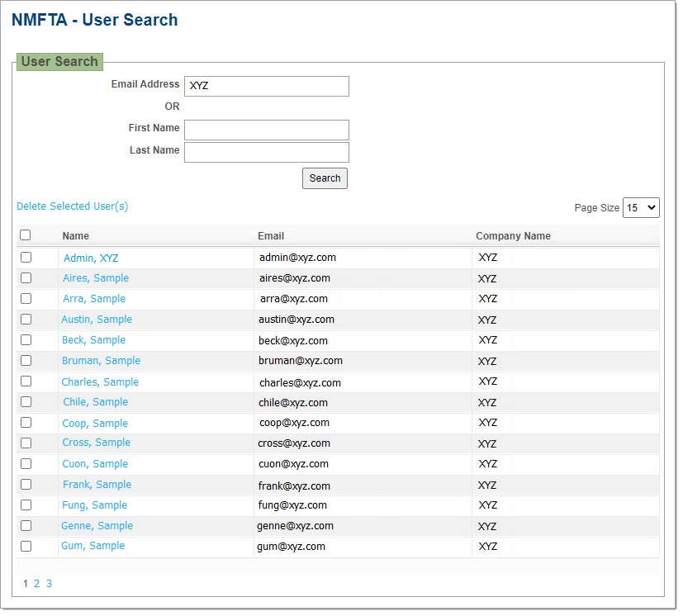This screenshot has height=616, width=683.
Task: Open the Gum, Sample user link
Action: [92, 546]
